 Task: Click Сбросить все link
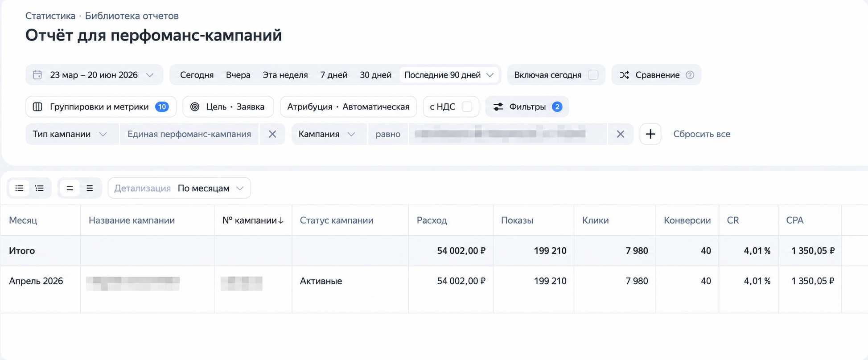702,134
